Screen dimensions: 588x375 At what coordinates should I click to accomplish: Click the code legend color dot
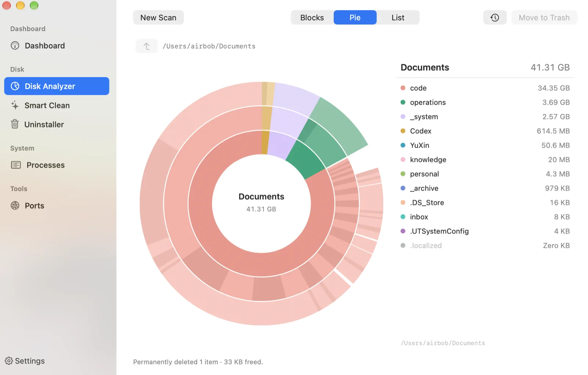(403, 88)
